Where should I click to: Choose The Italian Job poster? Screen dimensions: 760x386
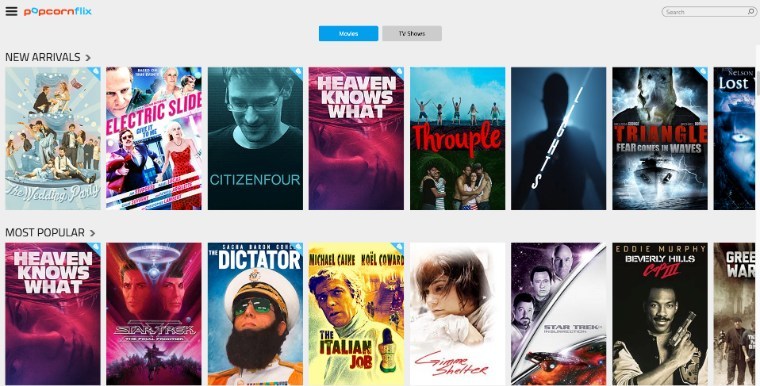356,314
